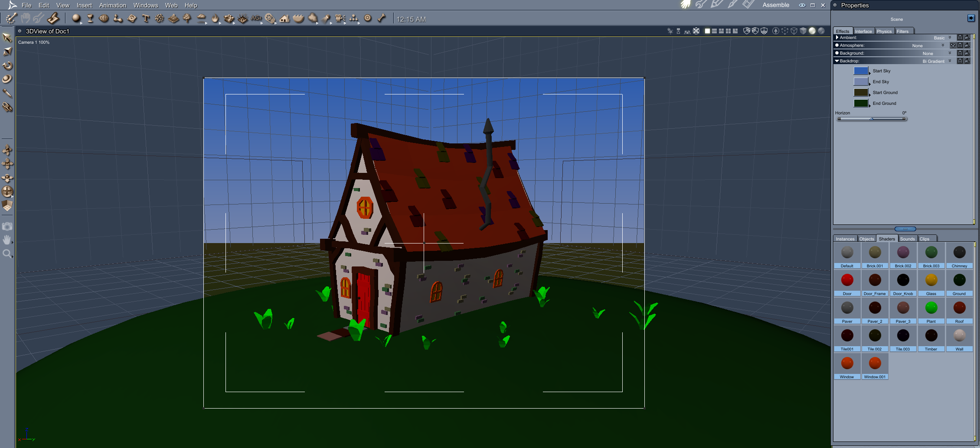980x448 pixels.
Task: Enable flat-shaded cube display mode
Action: pos(803,31)
